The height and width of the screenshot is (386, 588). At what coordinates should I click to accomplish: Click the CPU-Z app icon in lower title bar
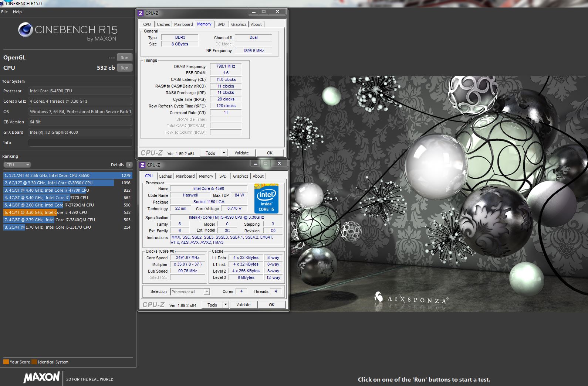coord(142,165)
